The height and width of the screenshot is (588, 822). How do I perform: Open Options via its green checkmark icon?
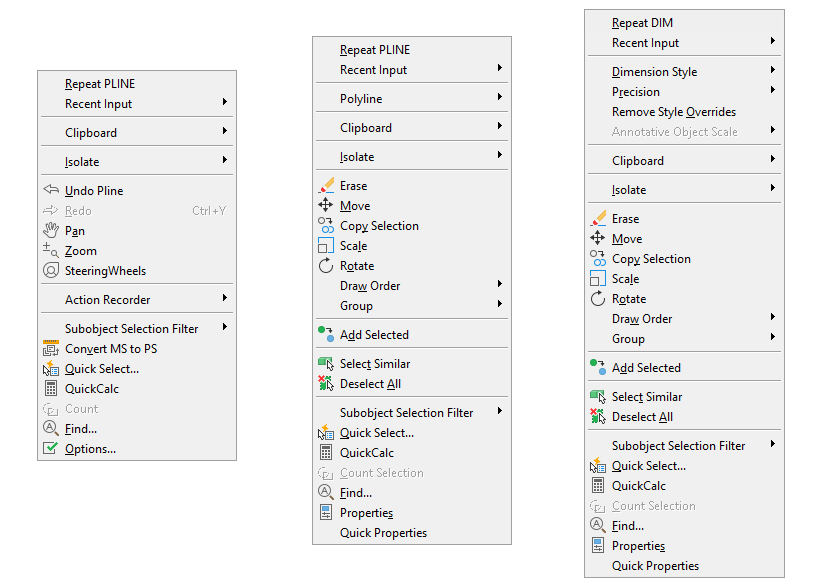[51, 448]
